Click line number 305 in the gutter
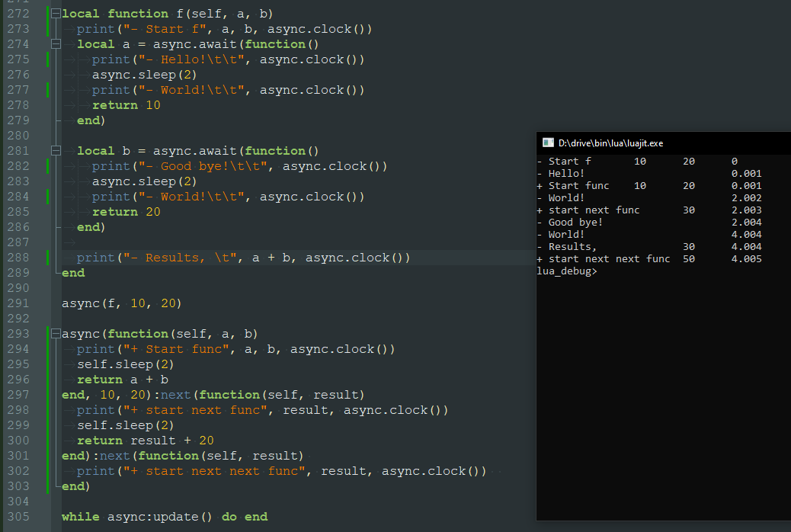This screenshot has height=532, width=791. click(18, 516)
